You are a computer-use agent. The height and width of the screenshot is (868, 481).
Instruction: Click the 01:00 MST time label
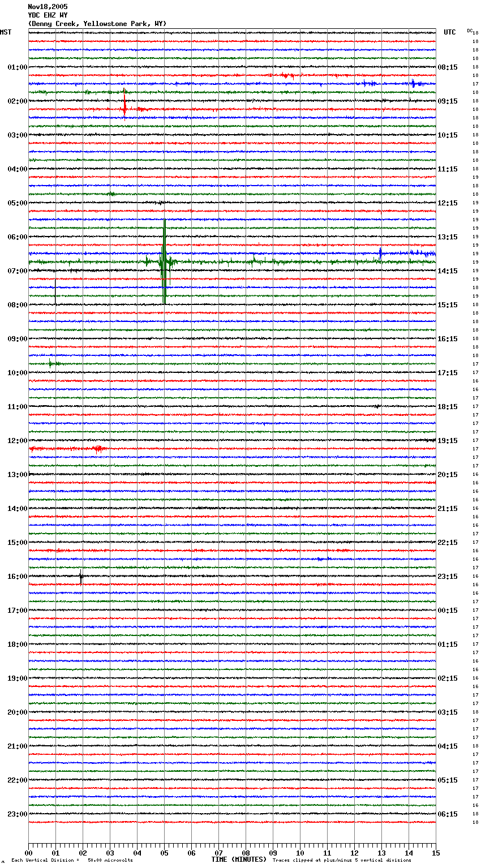pyautogui.click(x=18, y=67)
